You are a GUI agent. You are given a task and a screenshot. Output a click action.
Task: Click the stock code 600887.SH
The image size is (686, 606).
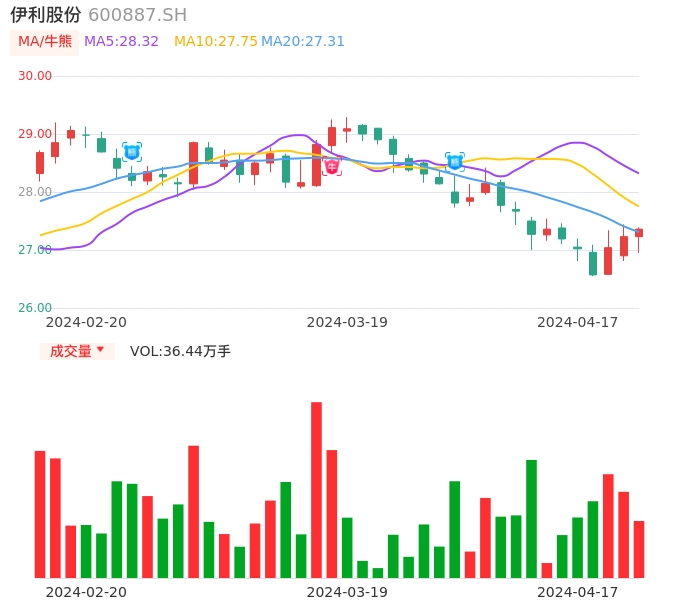pos(137,15)
